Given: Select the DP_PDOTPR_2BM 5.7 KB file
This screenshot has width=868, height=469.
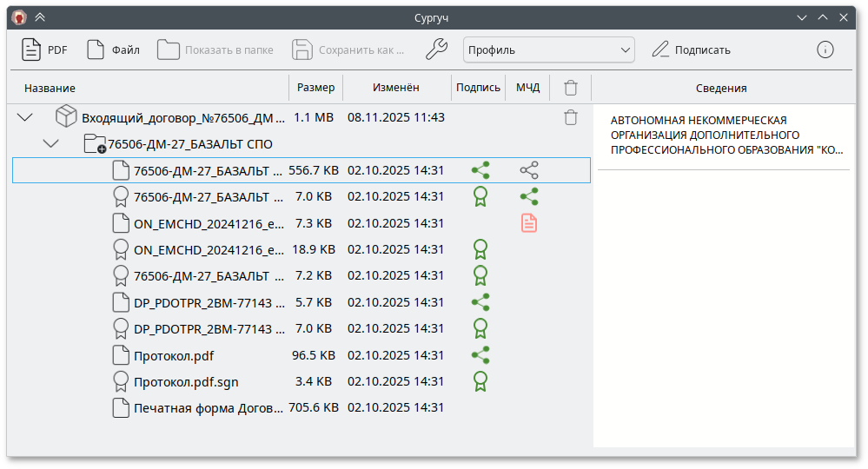Looking at the screenshot, I should point(208,302).
